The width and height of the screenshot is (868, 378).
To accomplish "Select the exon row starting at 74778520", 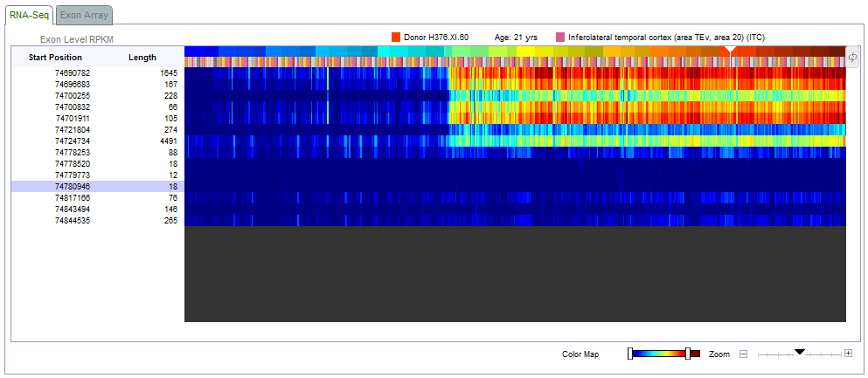I will (x=97, y=163).
